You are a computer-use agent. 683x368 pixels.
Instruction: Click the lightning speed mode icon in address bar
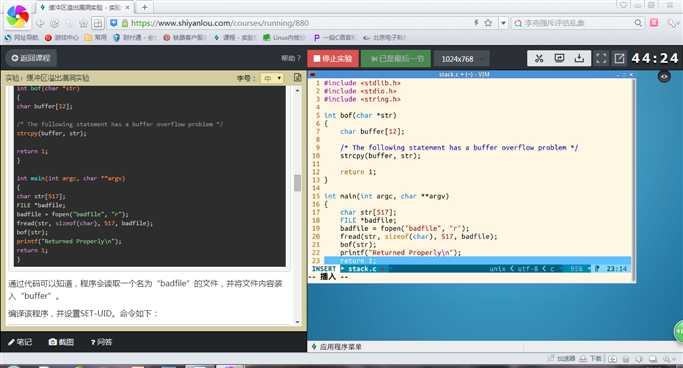click(477, 23)
